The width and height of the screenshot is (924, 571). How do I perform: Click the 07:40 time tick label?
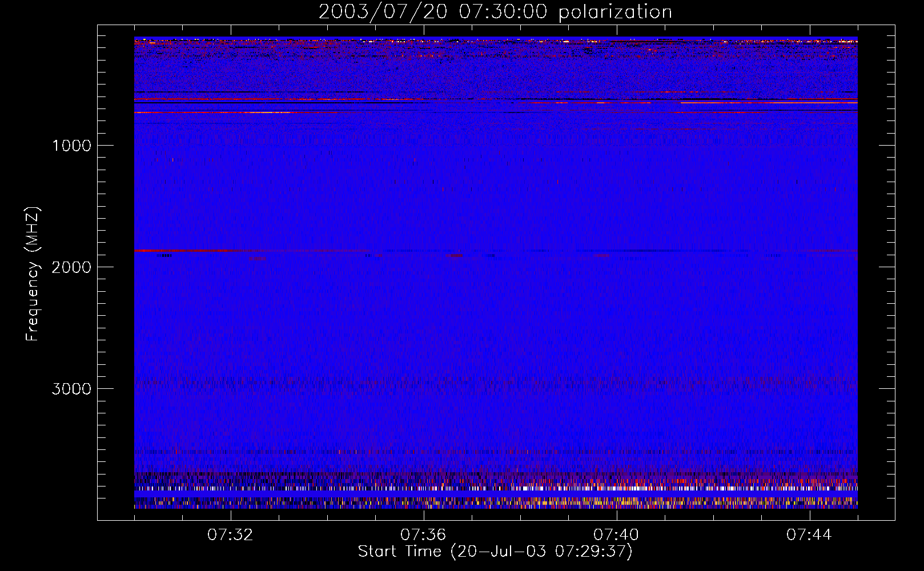coord(616,535)
